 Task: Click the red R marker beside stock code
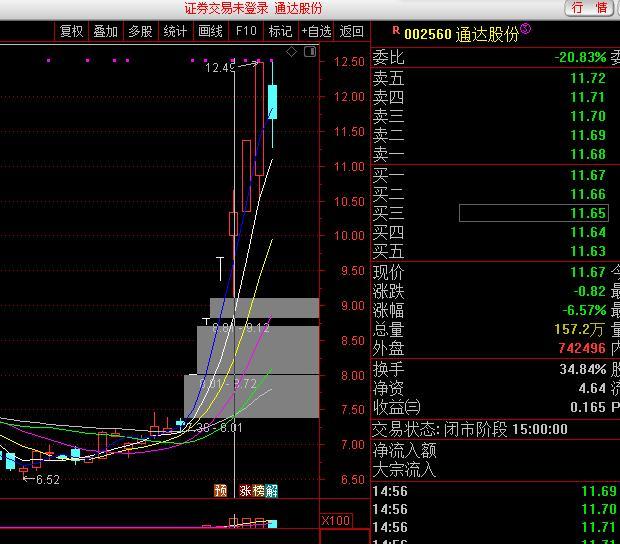pos(396,30)
